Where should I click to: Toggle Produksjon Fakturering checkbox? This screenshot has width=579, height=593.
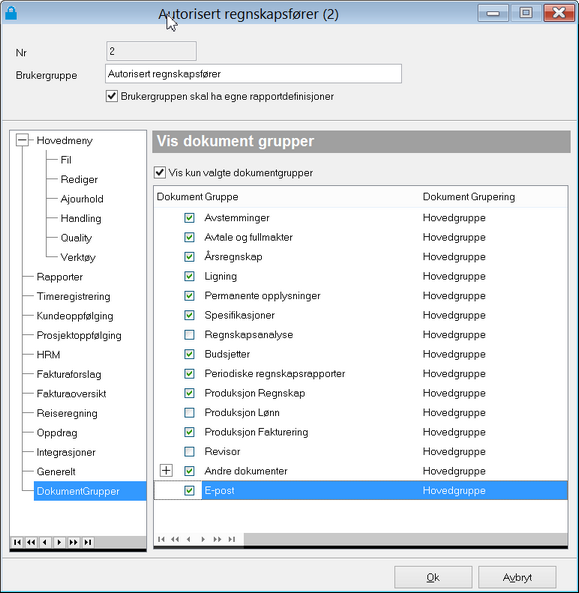(x=189, y=432)
